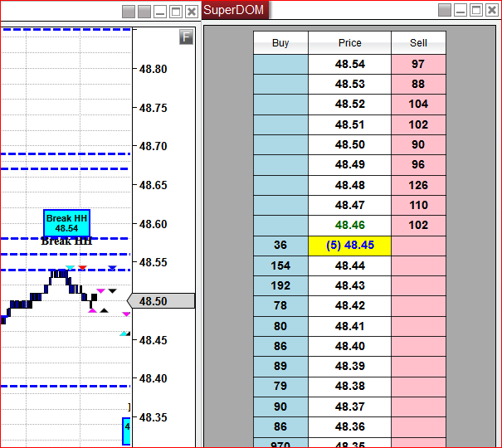Click the Sell column header
Image resolution: width=502 pixels, height=448 pixels.
tap(418, 43)
